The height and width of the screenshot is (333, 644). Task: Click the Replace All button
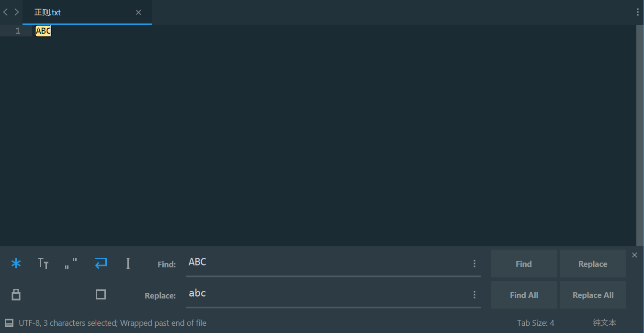pyautogui.click(x=593, y=295)
